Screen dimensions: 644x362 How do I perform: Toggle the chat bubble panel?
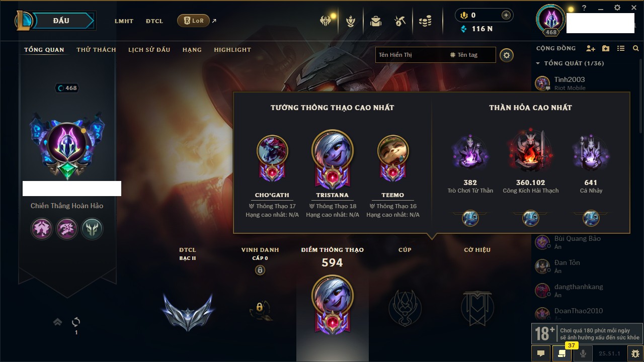tap(541, 353)
